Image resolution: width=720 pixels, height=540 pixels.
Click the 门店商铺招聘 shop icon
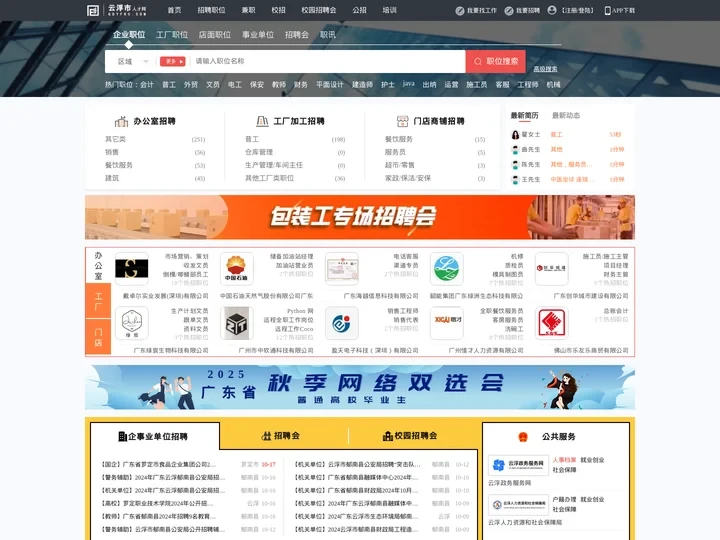[x=402, y=121]
